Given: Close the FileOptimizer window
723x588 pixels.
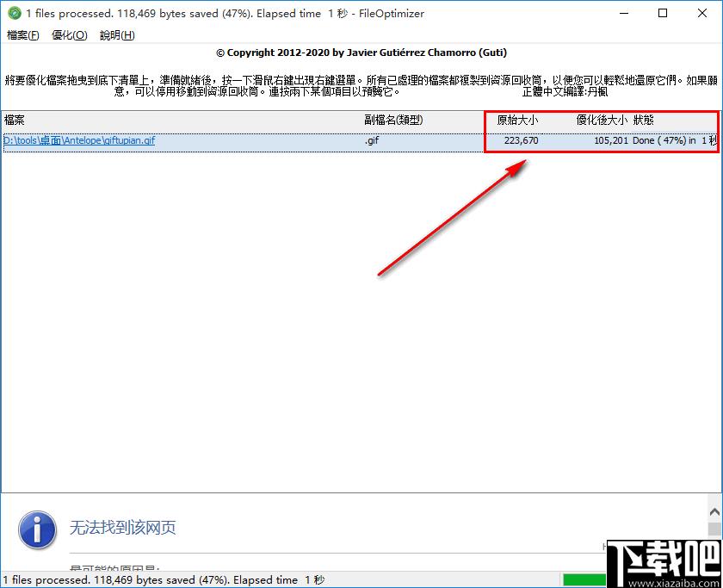Looking at the screenshot, I should [x=702, y=14].
